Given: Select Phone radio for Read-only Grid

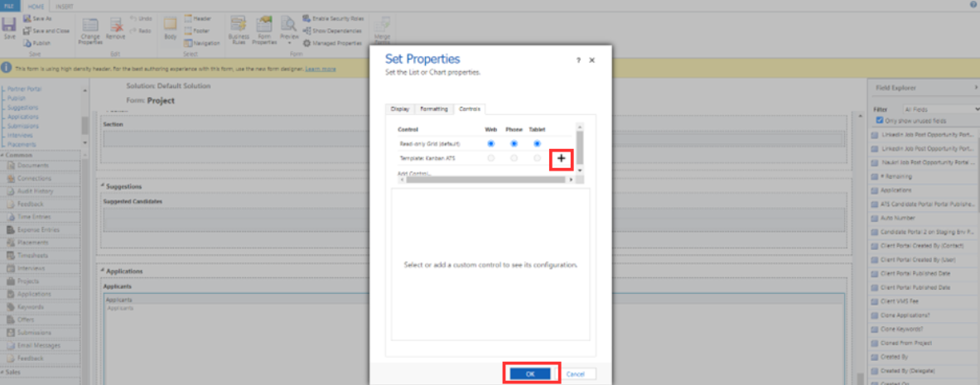Looking at the screenshot, I should click(514, 144).
